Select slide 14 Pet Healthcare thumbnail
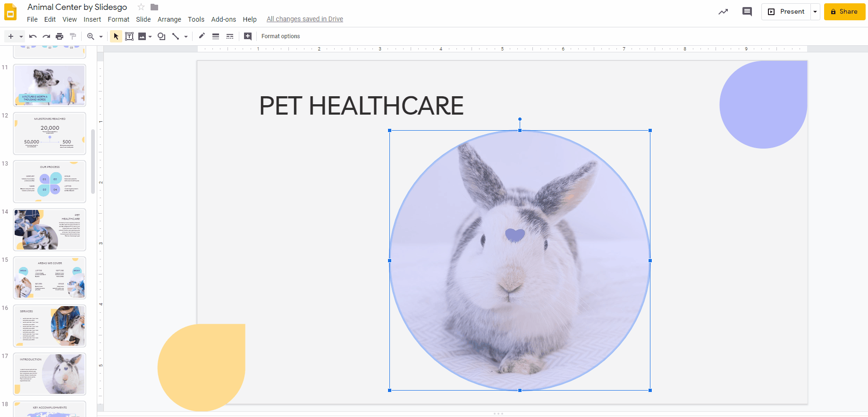 pos(50,230)
